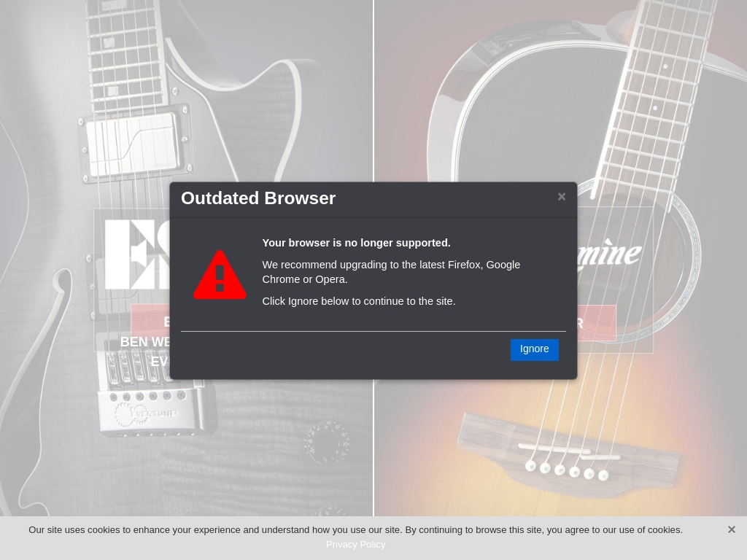Click the blue Ignore button

pyautogui.click(x=534, y=349)
